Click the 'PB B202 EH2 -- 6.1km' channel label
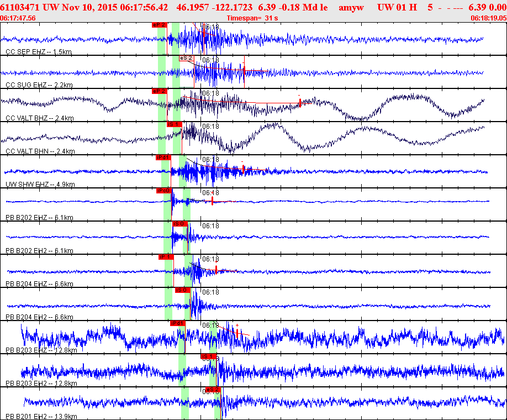The width and height of the screenshot is (507, 420). coord(39,251)
